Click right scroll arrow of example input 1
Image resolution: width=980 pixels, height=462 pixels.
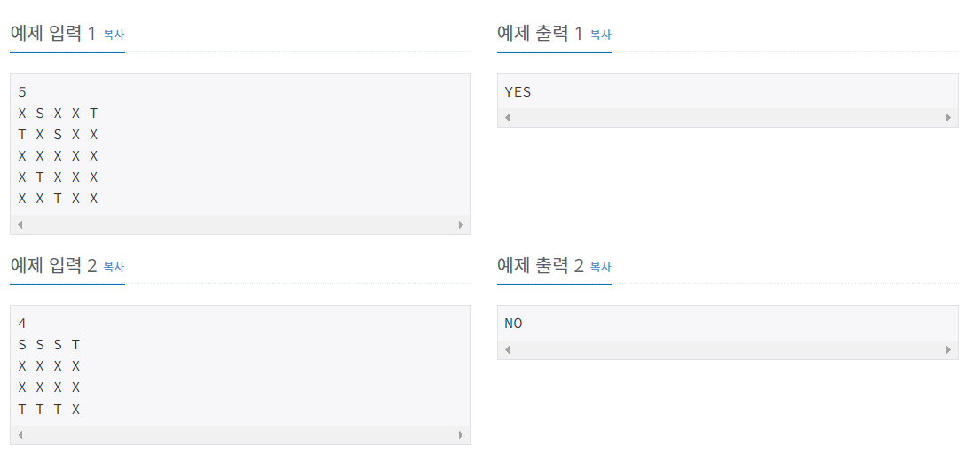coord(462,224)
